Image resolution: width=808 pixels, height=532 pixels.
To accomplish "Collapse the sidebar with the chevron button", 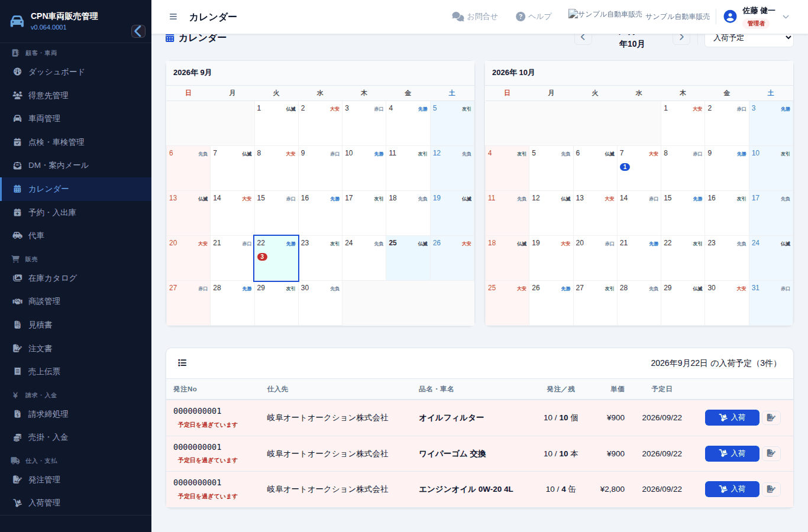I will 138,31.
